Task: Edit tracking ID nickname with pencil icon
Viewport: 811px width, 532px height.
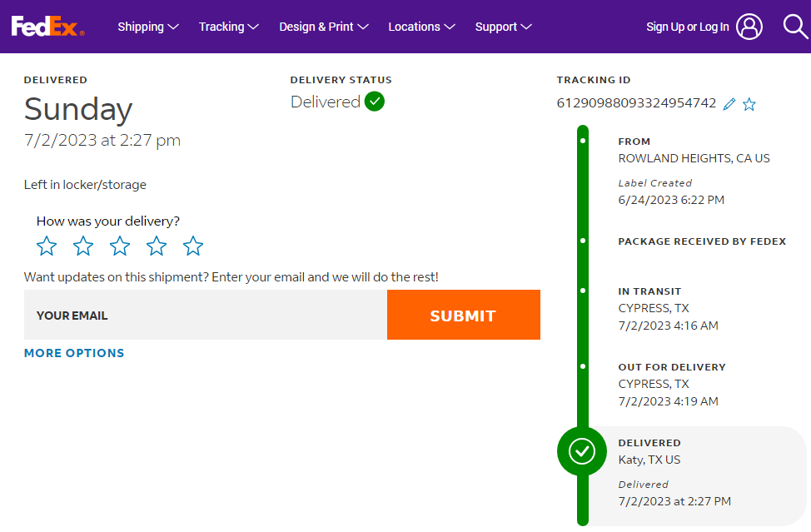Action: (x=729, y=104)
